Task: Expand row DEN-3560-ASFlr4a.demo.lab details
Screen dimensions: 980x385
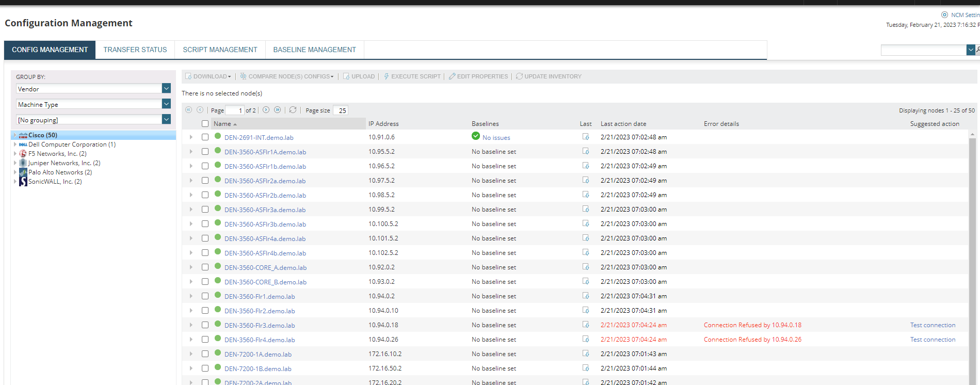Action: 191,238
